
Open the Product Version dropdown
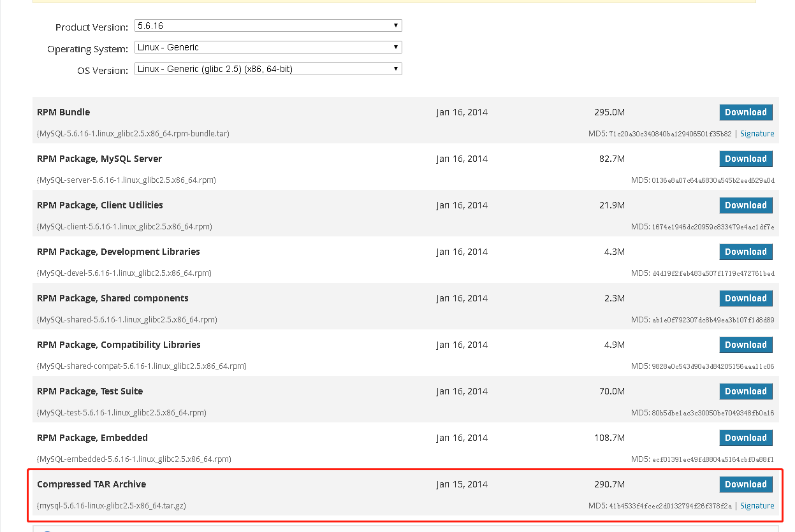point(268,26)
